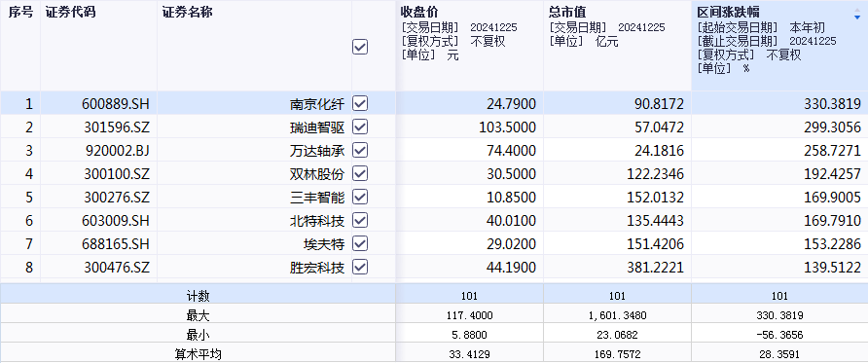Select closing price 40.0100
Image resolution: width=868 pixels, height=363 pixels.
[x=511, y=221]
